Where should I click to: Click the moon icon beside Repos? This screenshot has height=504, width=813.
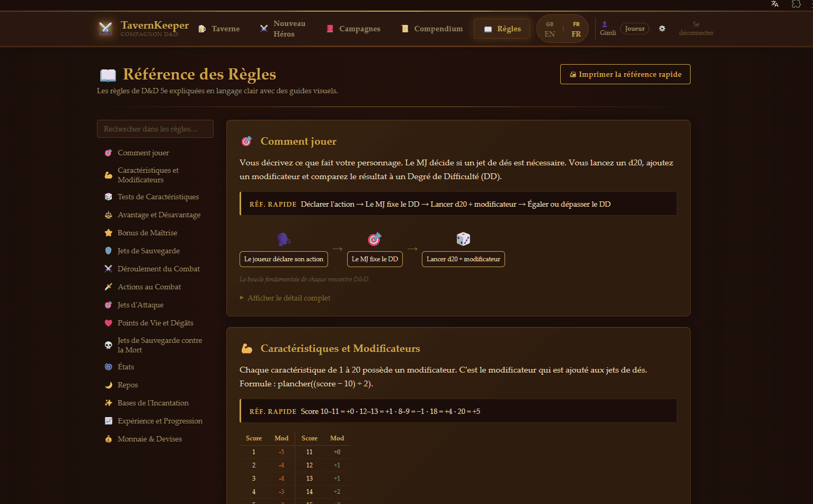click(109, 385)
